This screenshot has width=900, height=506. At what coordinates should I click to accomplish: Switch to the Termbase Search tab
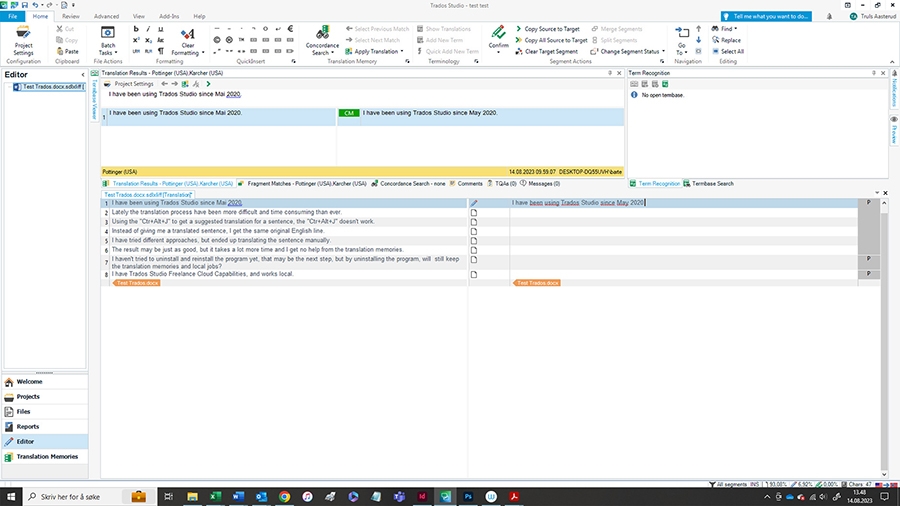[708, 184]
